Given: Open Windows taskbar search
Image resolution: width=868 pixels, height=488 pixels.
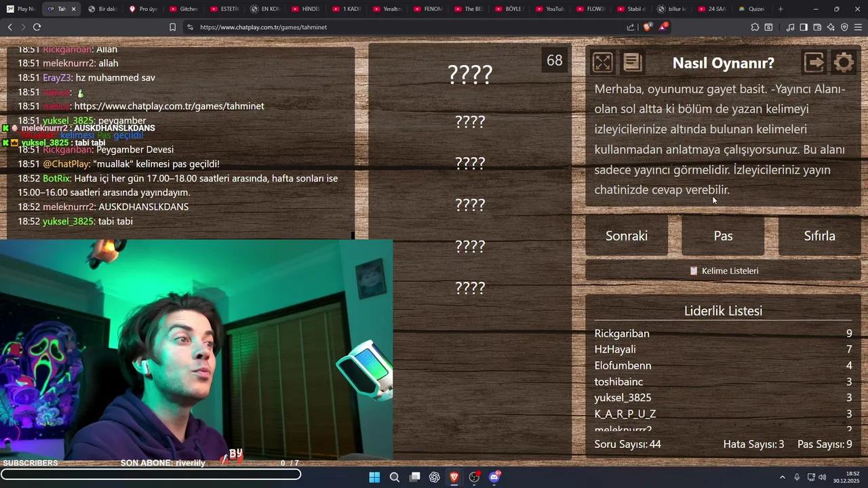Looking at the screenshot, I should (394, 477).
